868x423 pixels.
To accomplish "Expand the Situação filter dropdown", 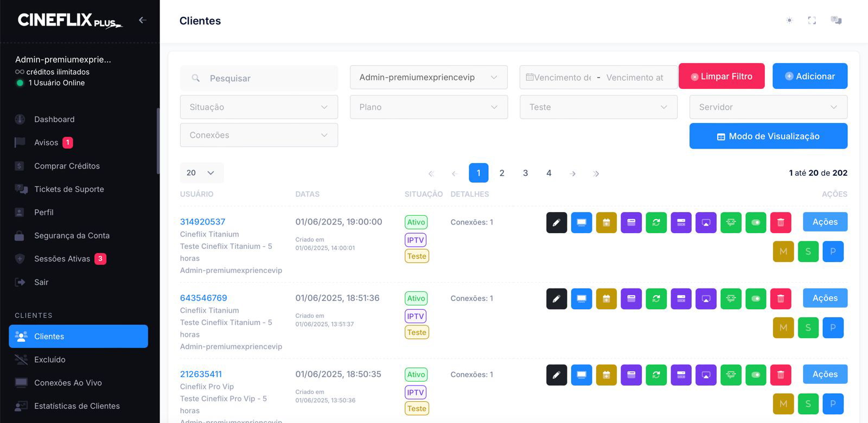I will [x=259, y=107].
